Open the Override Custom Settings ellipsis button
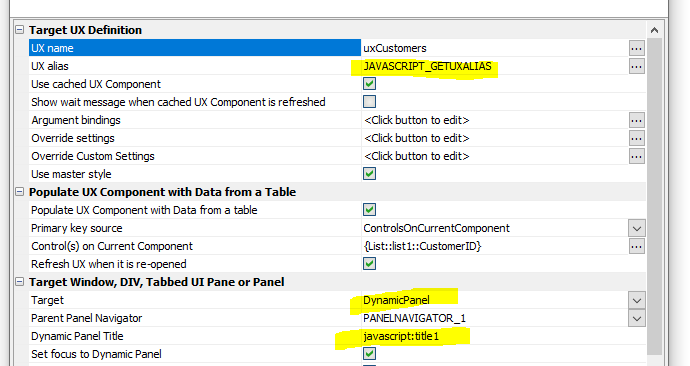The width and height of the screenshot is (690, 366). pyautogui.click(x=636, y=156)
